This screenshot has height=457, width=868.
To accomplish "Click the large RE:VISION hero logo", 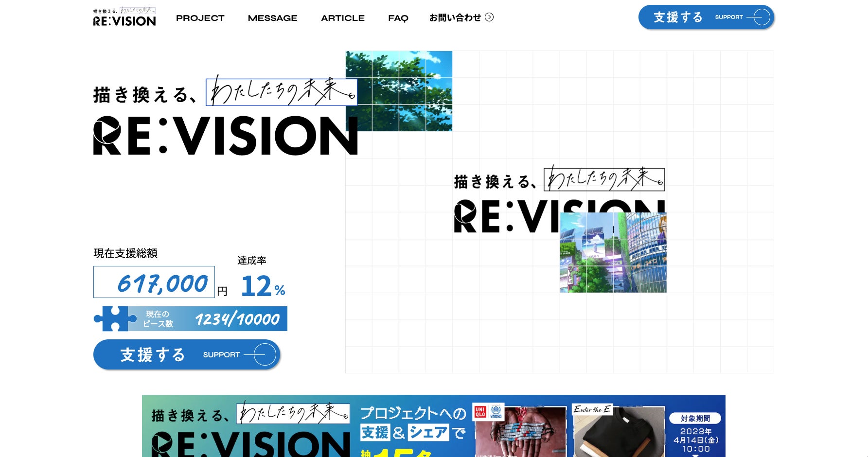I will (x=226, y=136).
